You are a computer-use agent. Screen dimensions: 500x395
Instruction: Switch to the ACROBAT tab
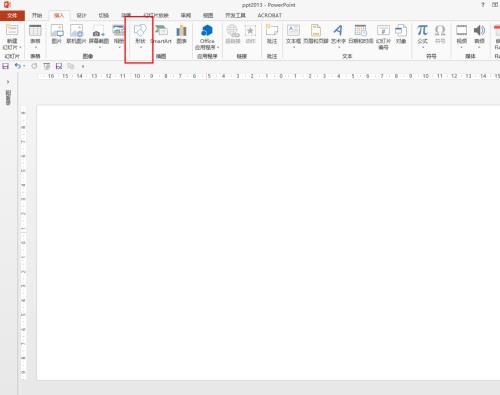pyautogui.click(x=269, y=15)
